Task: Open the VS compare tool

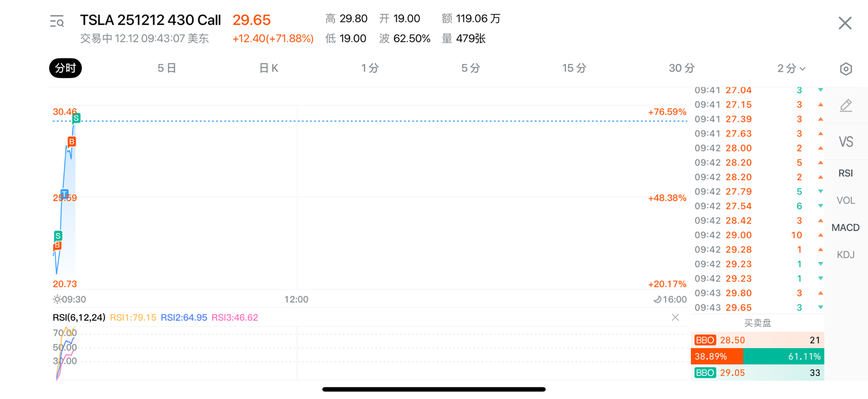Action: (845, 142)
